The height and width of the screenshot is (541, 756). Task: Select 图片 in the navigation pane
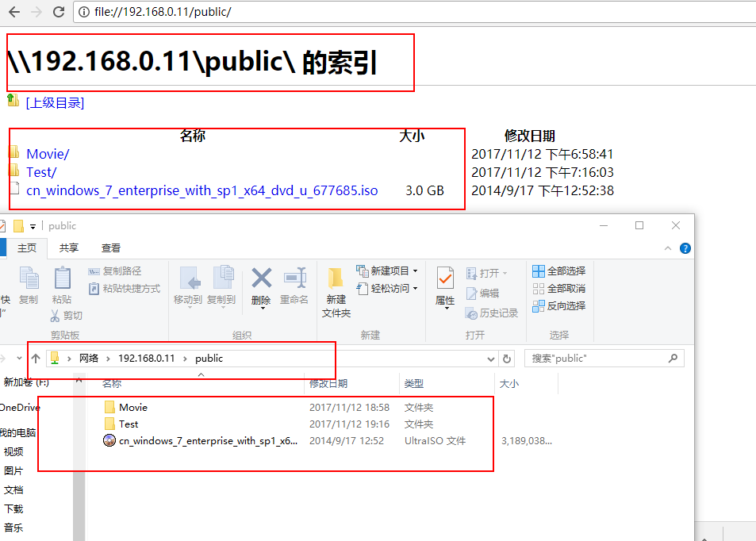[x=13, y=470]
